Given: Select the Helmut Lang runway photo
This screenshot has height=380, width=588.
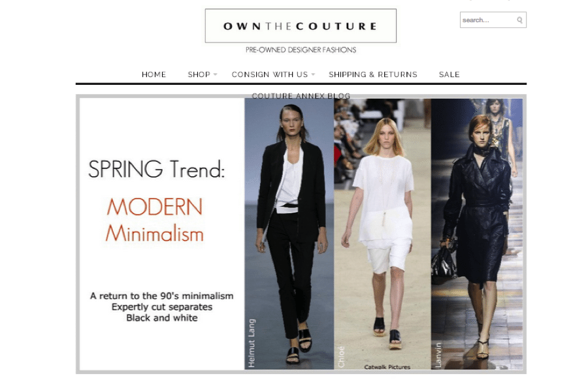Looking at the screenshot, I should tap(289, 234).
